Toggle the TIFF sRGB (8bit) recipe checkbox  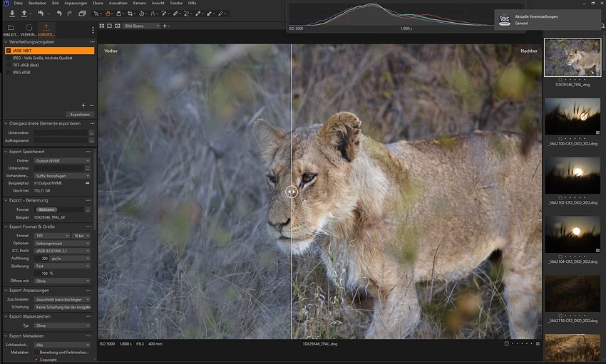click(9, 66)
